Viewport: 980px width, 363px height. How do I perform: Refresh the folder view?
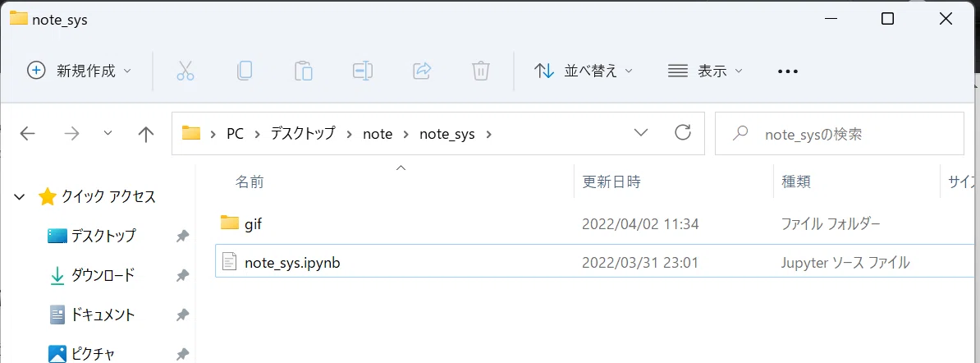[684, 133]
